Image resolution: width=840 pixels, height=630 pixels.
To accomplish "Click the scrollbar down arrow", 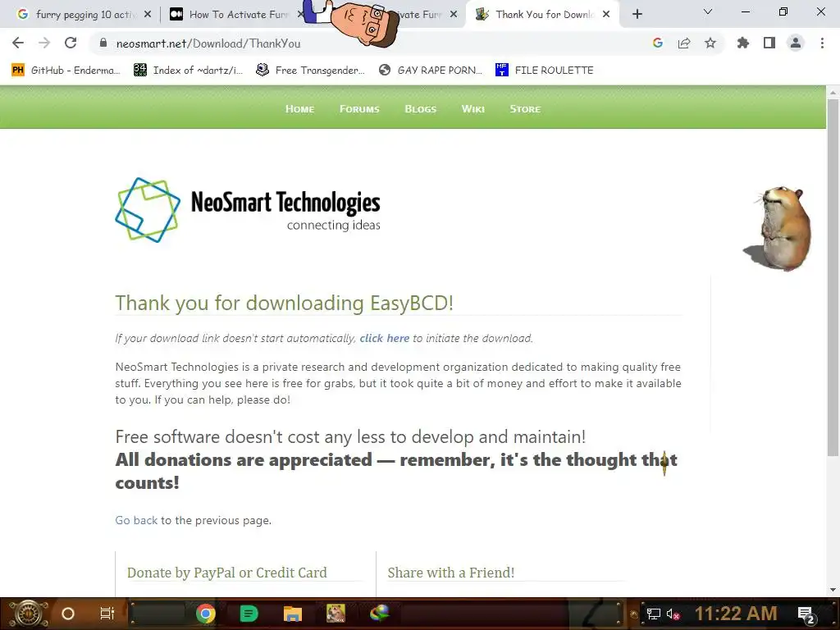I will pyautogui.click(x=833, y=590).
